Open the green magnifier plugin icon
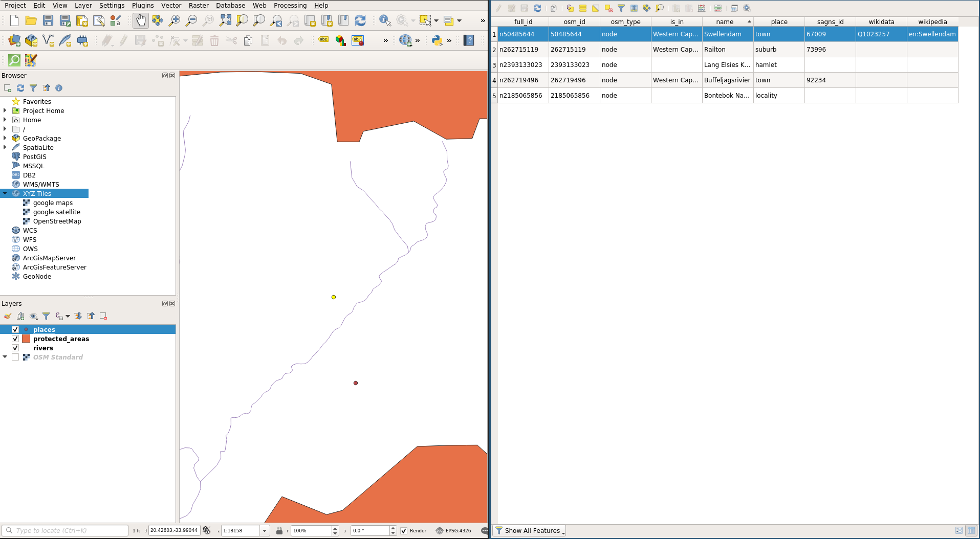The image size is (980, 539). (14, 60)
